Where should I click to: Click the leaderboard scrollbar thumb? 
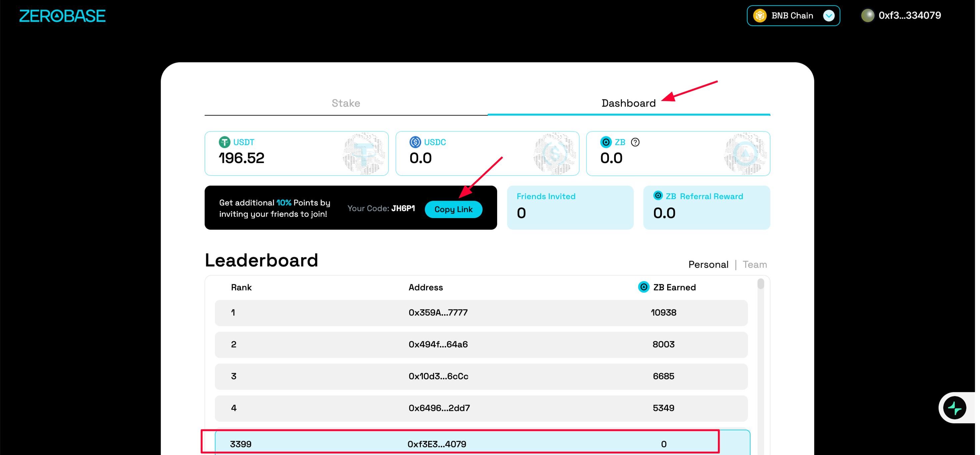(x=761, y=284)
